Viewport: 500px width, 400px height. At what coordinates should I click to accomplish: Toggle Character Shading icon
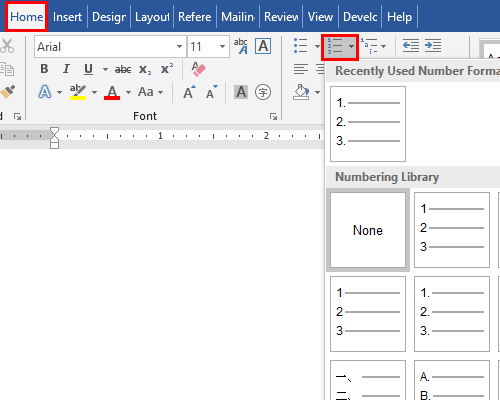pyautogui.click(x=241, y=92)
